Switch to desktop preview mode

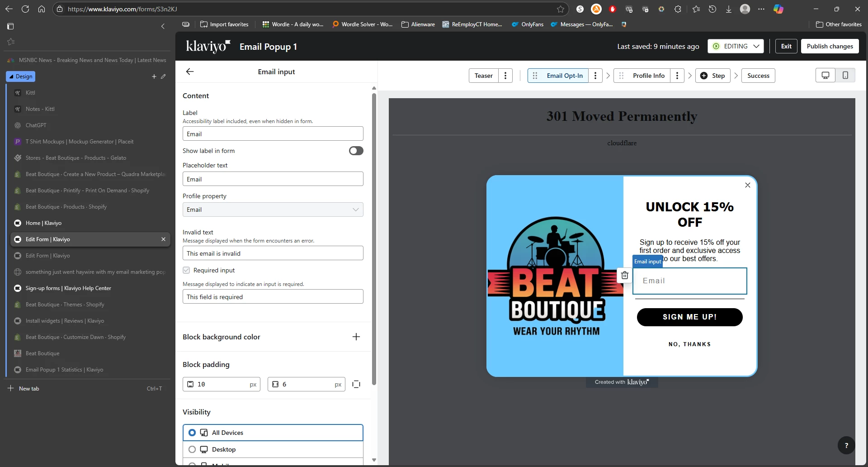click(826, 76)
